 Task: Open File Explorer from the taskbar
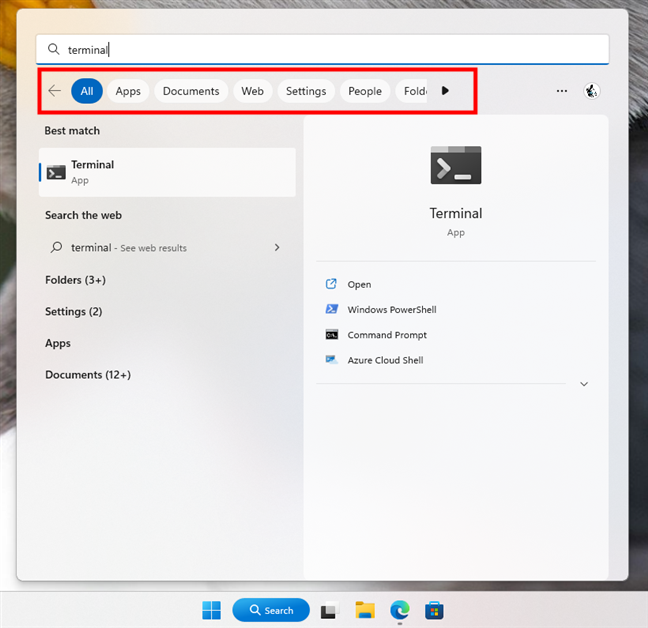[x=365, y=610]
